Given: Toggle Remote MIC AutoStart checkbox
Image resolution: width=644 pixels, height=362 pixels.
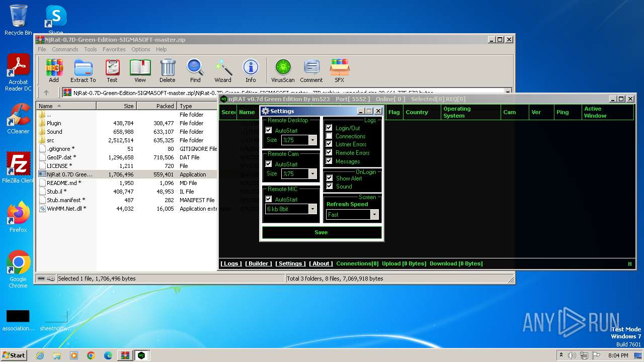Looking at the screenshot, I should (269, 199).
